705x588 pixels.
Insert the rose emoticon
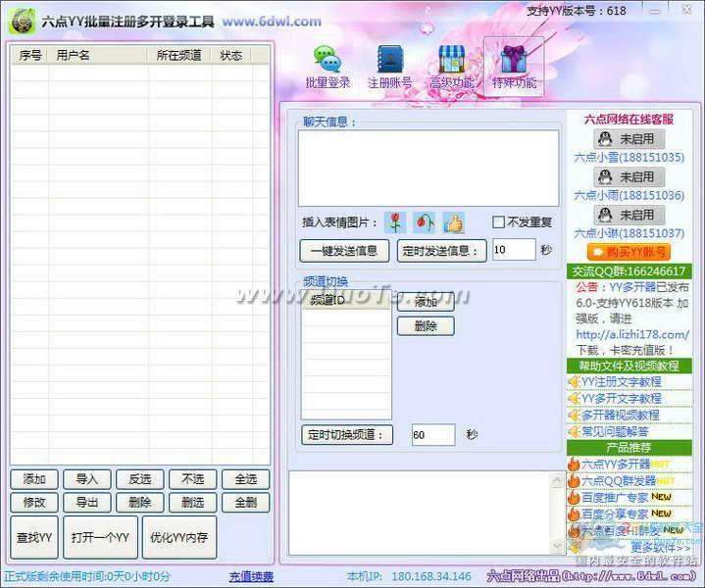point(395,222)
